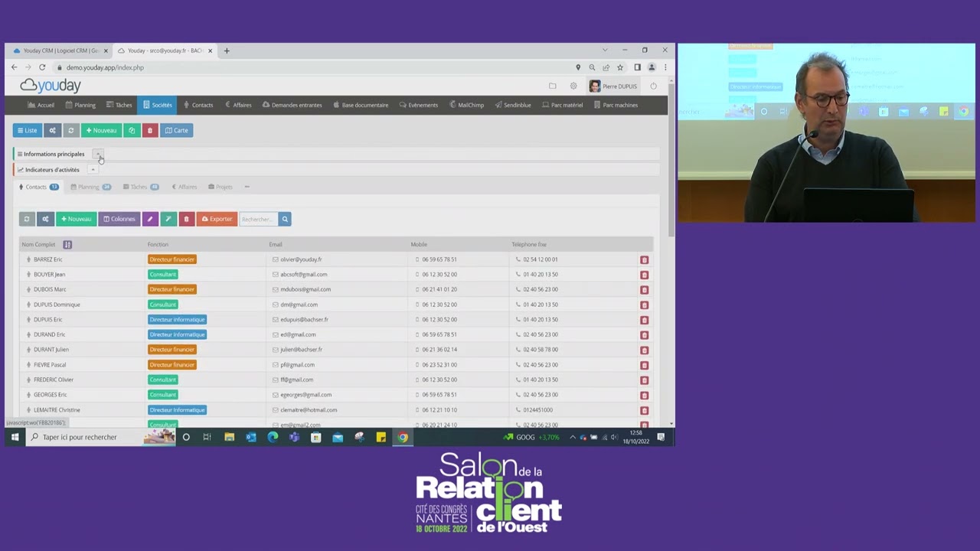Click the blue search magnifier button
This screenshot has width=980, height=551.
click(285, 219)
